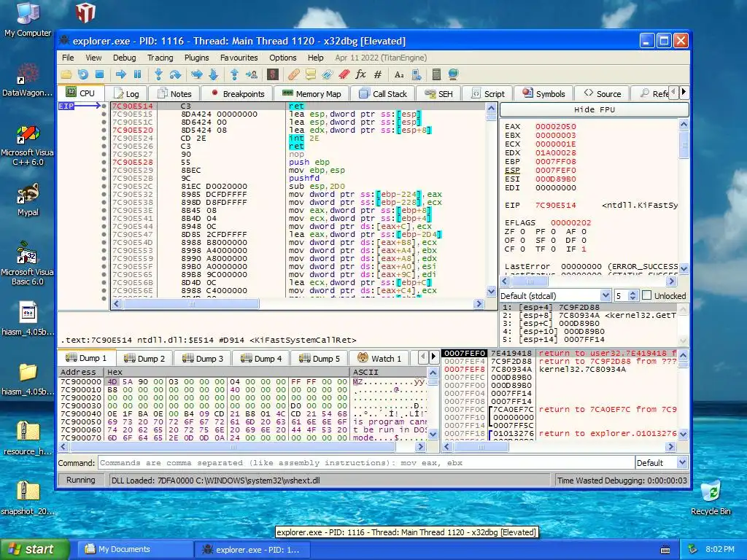Viewport: 747px width, 560px height.
Task: Click the Variables hash toolbar icon
Action: coord(378,74)
